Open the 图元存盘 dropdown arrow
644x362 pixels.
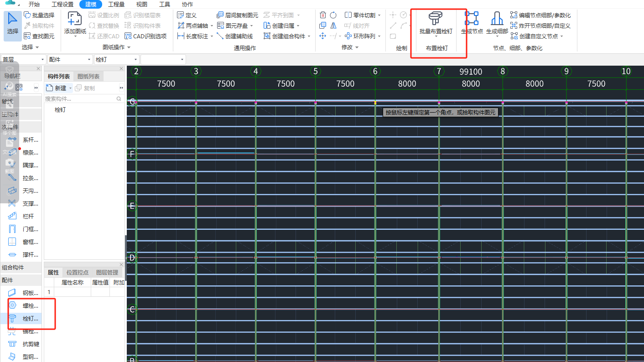coord(252,26)
